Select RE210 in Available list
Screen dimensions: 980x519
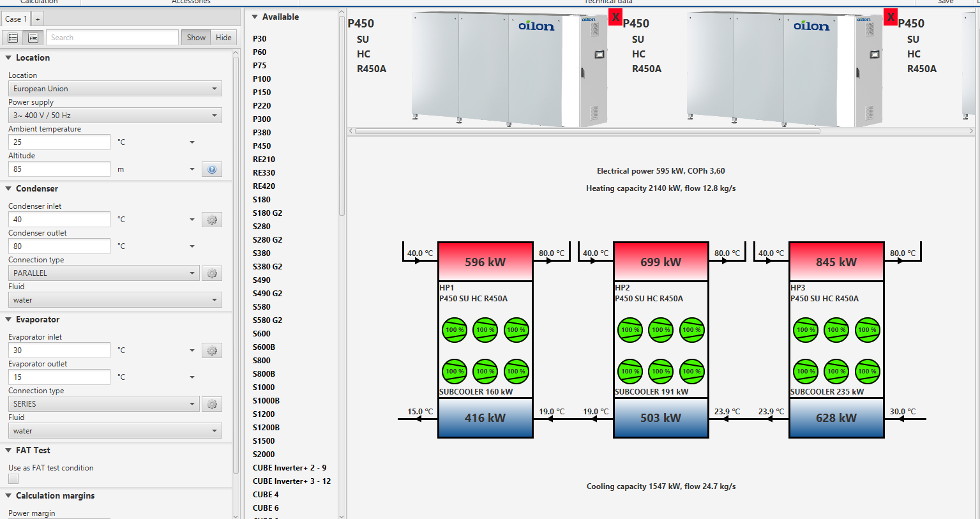coord(264,159)
